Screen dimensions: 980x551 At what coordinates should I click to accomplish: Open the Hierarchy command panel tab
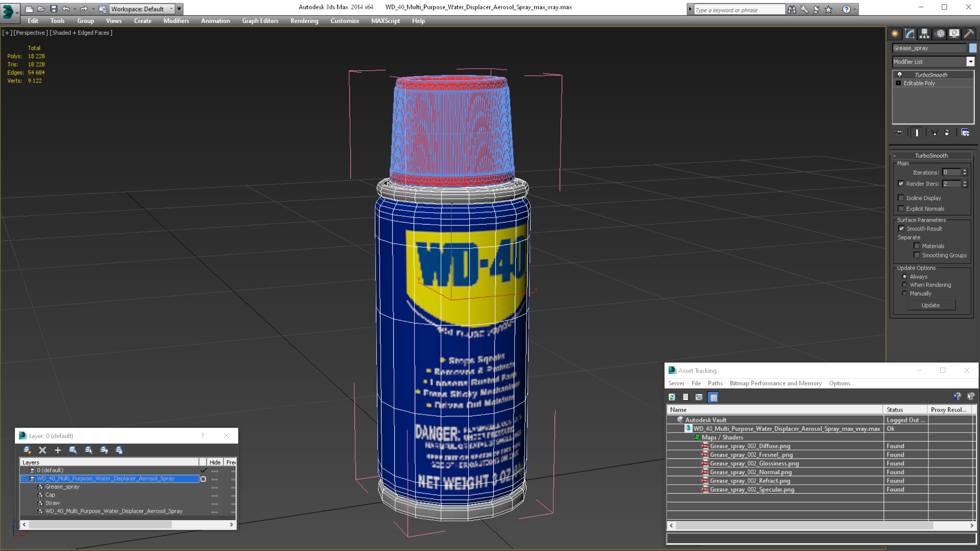[925, 33]
